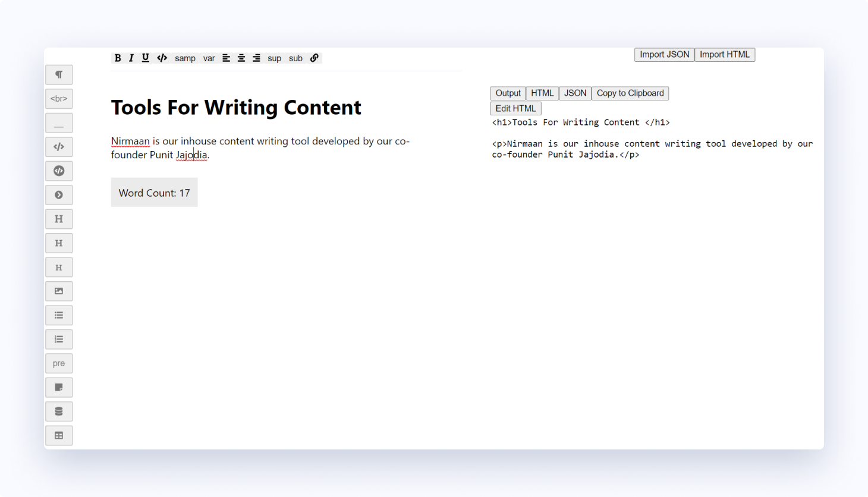This screenshot has width=868, height=497.
Task: Add a paragraph block from sidebar
Action: coord(59,74)
